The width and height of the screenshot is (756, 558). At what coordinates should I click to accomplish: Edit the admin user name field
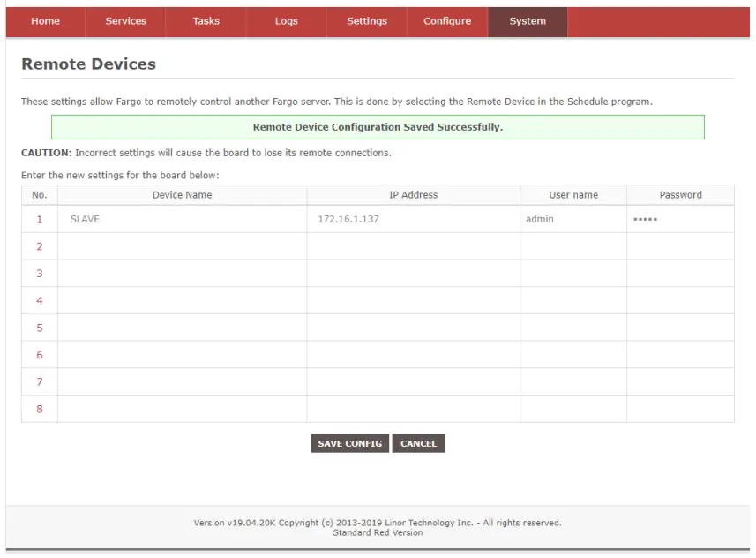tap(573, 219)
